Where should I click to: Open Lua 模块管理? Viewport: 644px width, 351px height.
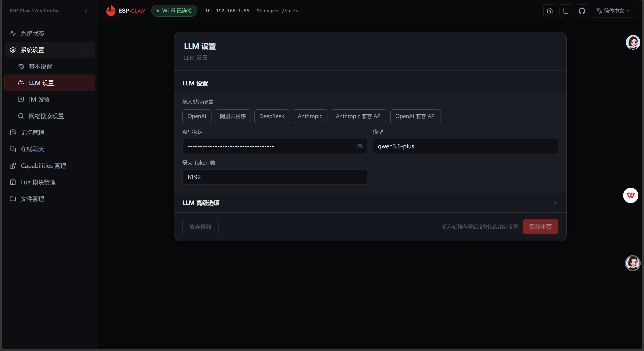50,182
